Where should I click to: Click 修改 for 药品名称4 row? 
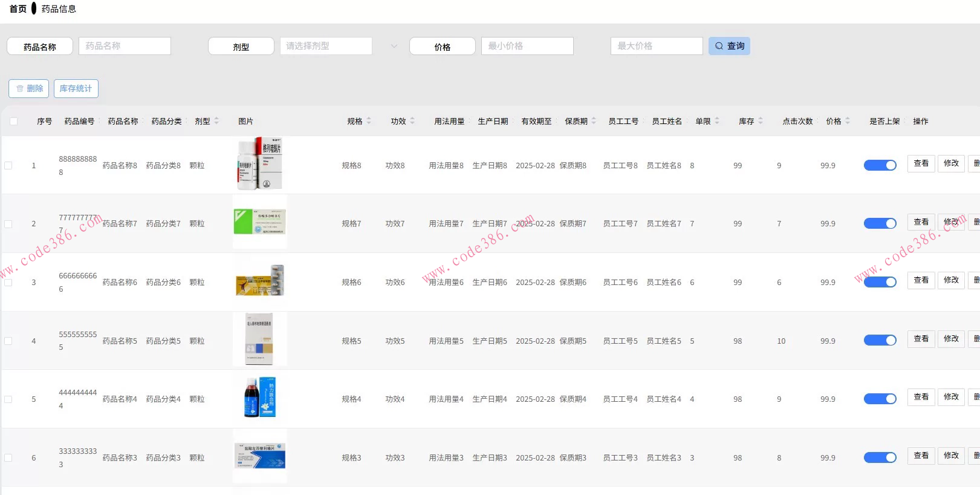pos(951,397)
